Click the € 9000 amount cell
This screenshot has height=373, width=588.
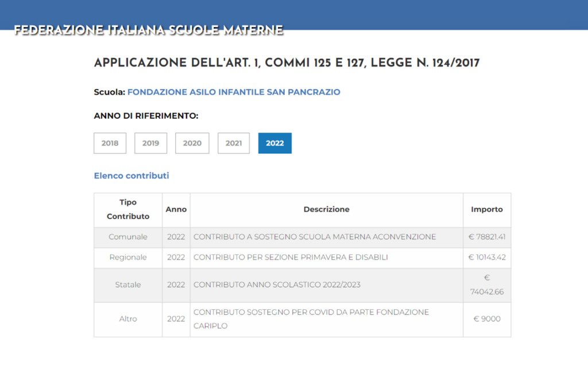click(486, 319)
